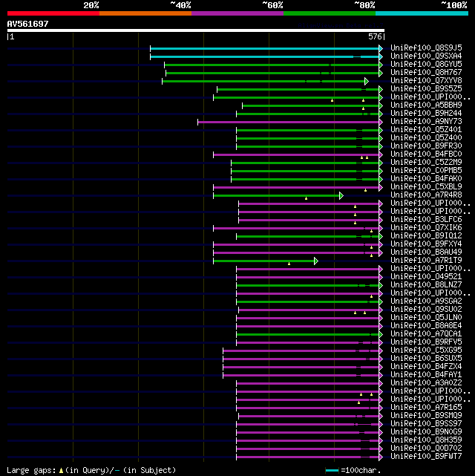Select the purple alignment bar for UniRef100_A9NY73
Viewport: 475px width, 476px height.
click(x=289, y=122)
